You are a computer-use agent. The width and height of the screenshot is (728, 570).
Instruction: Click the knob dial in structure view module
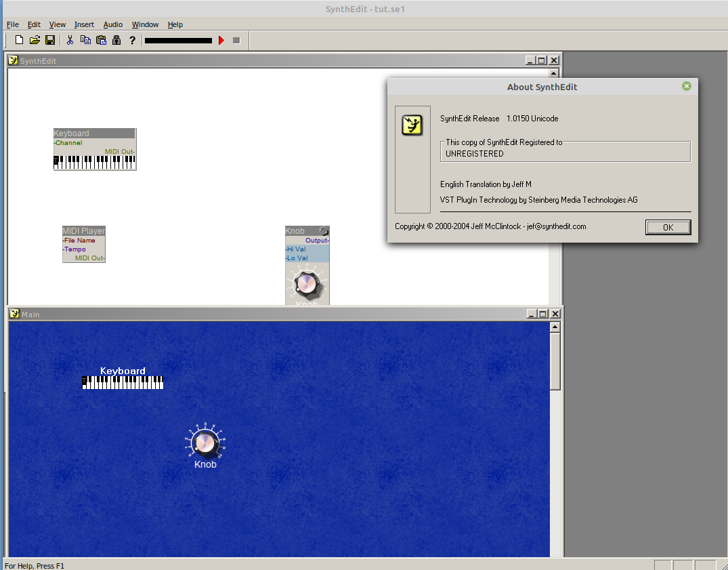coord(307,283)
